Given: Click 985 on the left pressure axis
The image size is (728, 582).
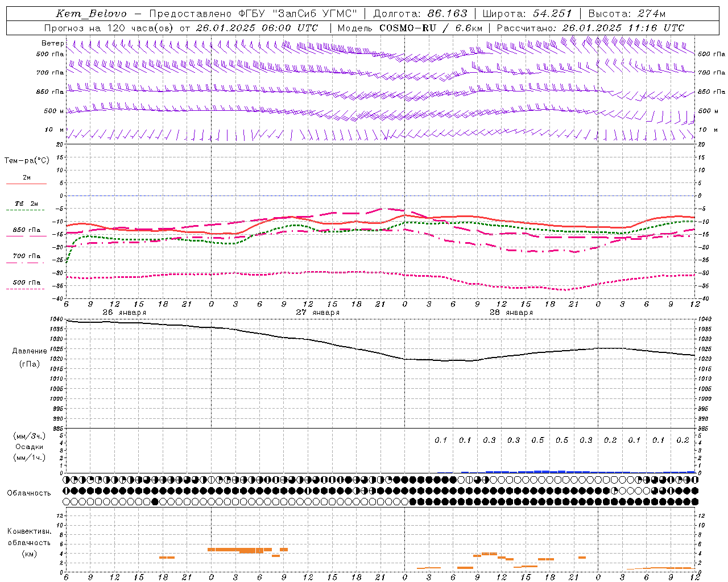Looking at the screenshot, I should coord(59,429).
